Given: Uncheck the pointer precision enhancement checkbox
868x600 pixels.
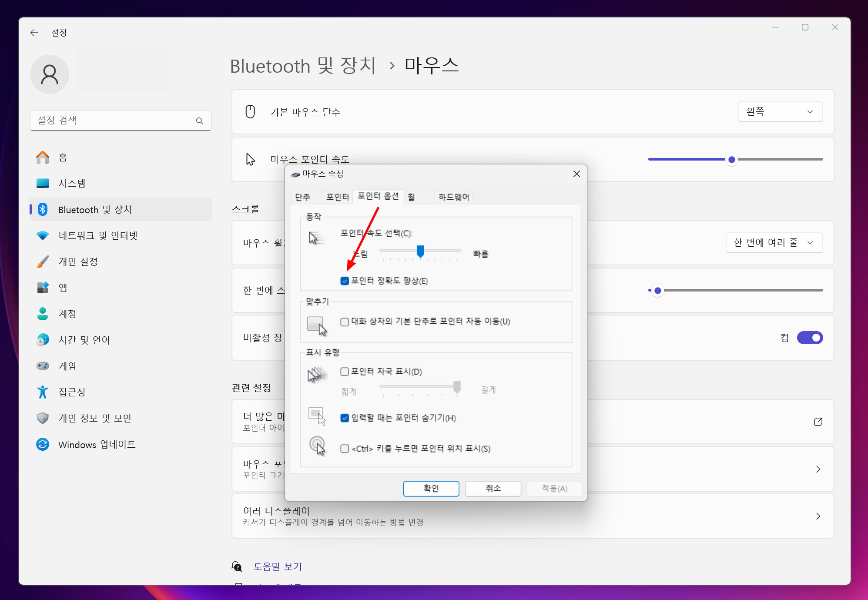Looking at the screenshot, I should tap(345, 281).
